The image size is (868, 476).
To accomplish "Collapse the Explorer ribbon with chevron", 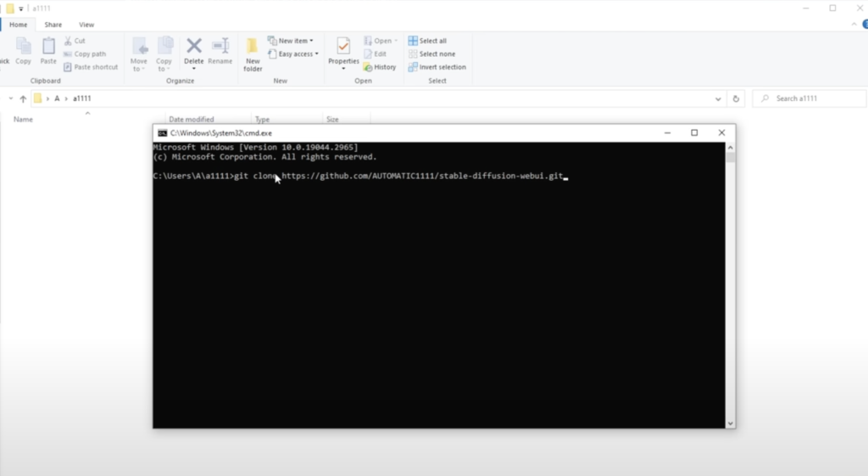I will coord(854,25).
